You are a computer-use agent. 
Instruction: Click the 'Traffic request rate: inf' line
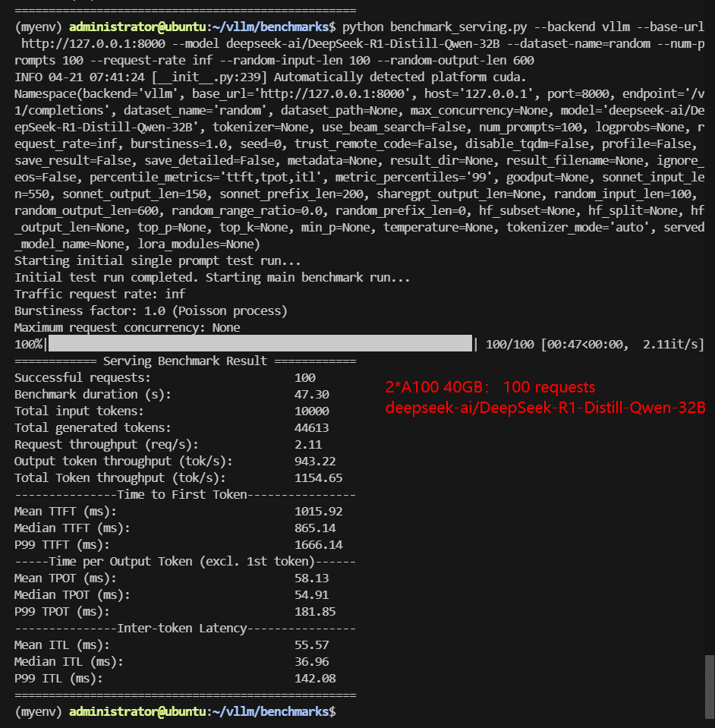pyautogui.click(x=100, y=294)
